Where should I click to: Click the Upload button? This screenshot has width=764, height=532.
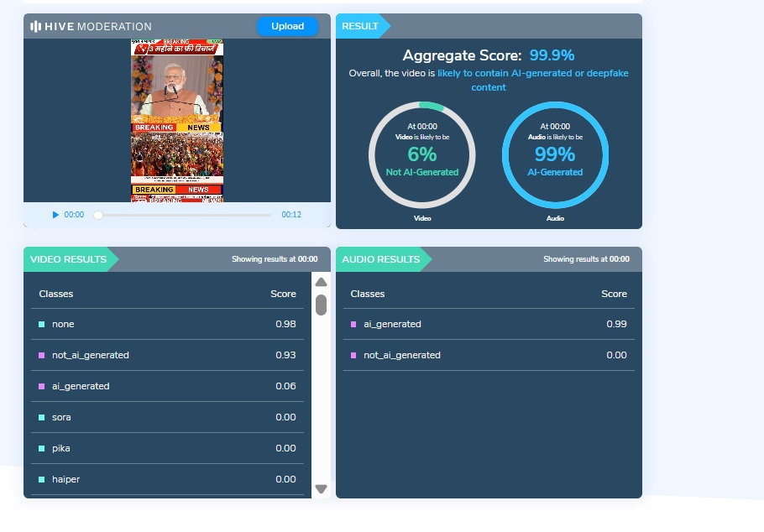[x=287, y=26]
